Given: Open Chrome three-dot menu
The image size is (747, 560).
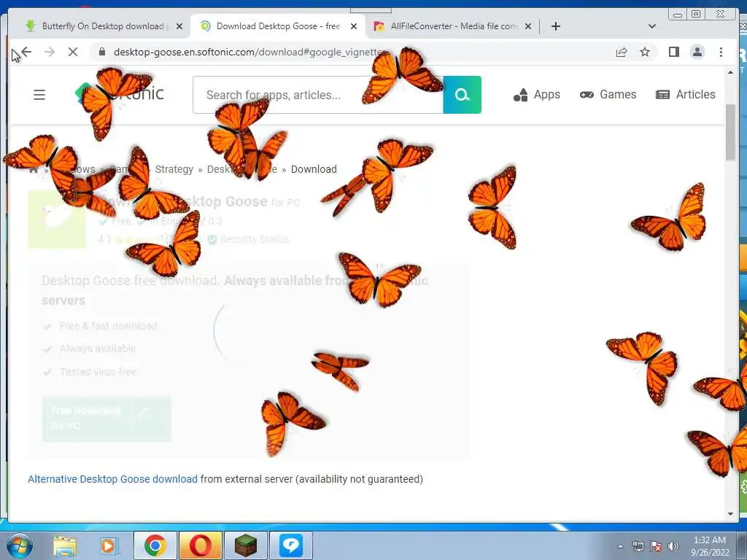Looking at the screenshot, I should (721, 52).
